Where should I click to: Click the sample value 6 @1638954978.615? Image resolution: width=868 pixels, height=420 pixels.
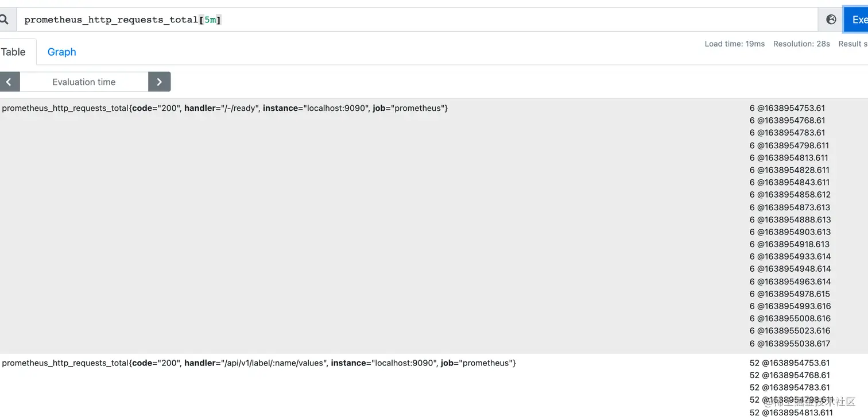click(790, 294)
